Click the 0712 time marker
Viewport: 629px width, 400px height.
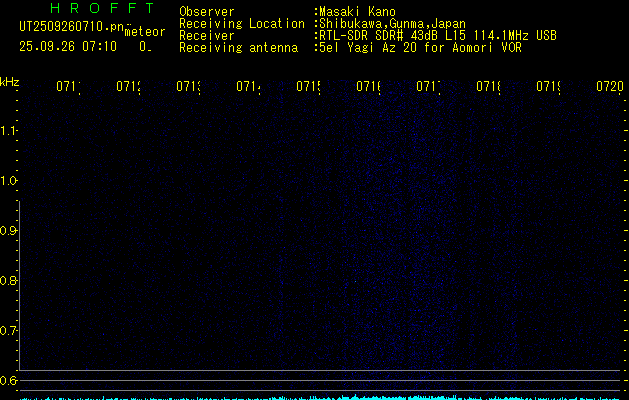click(x=128, y=87)
